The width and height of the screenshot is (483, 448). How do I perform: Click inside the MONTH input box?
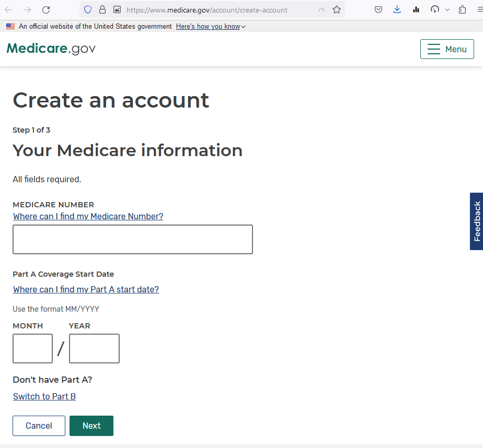pyautogui.click(x=32, y=348)
